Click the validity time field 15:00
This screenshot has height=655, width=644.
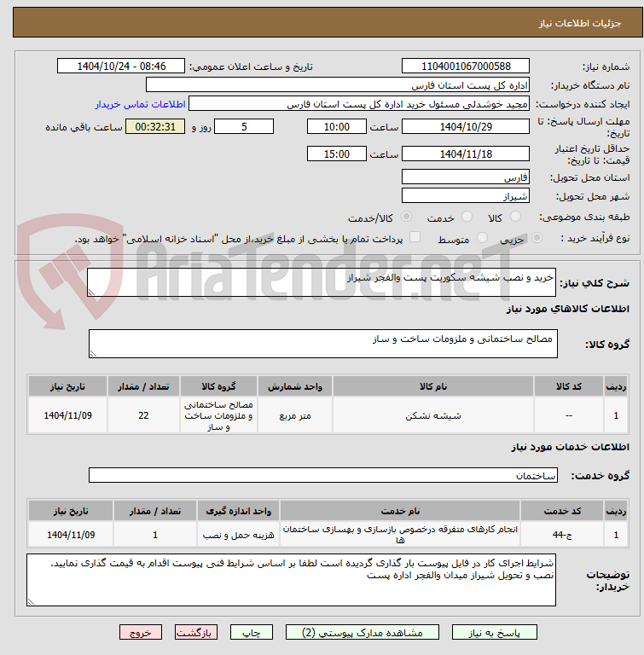[337, 154]
